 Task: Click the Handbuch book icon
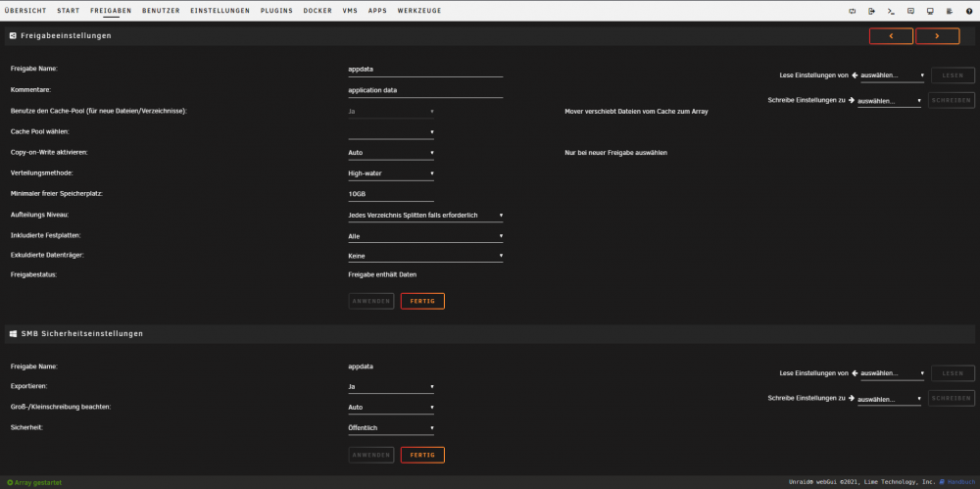943,482
